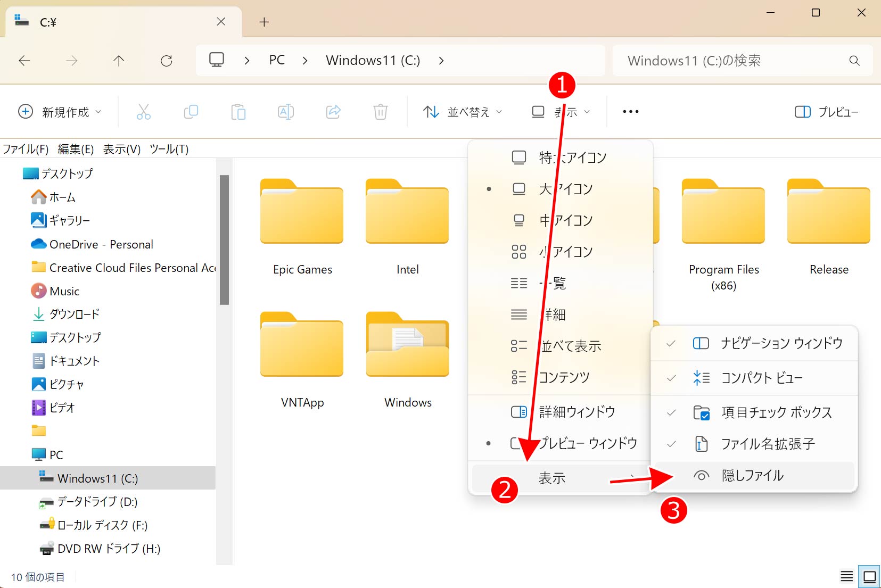This screenshot has width=881, height=588.
Task: Click the Cut scissors icon
Action: 143,112
